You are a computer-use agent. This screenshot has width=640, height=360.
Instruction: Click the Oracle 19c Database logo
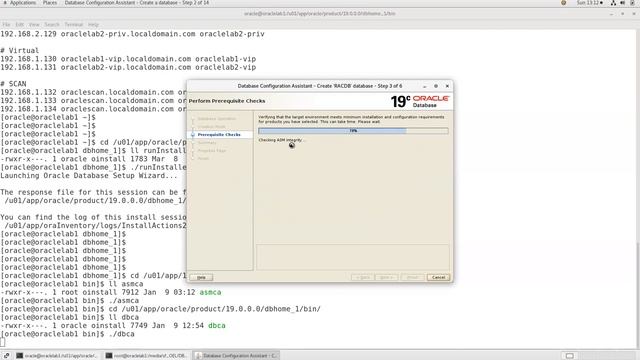click(420, 101)
